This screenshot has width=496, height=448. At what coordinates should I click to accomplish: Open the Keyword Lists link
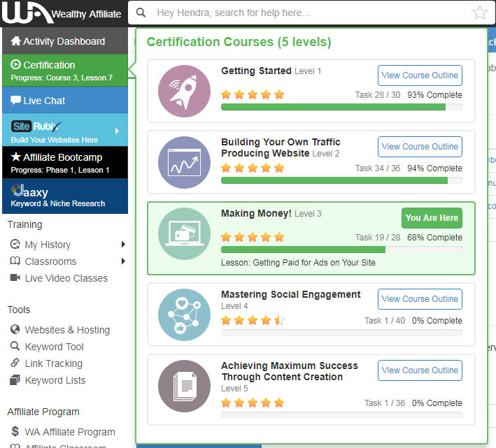pos(55,380)
